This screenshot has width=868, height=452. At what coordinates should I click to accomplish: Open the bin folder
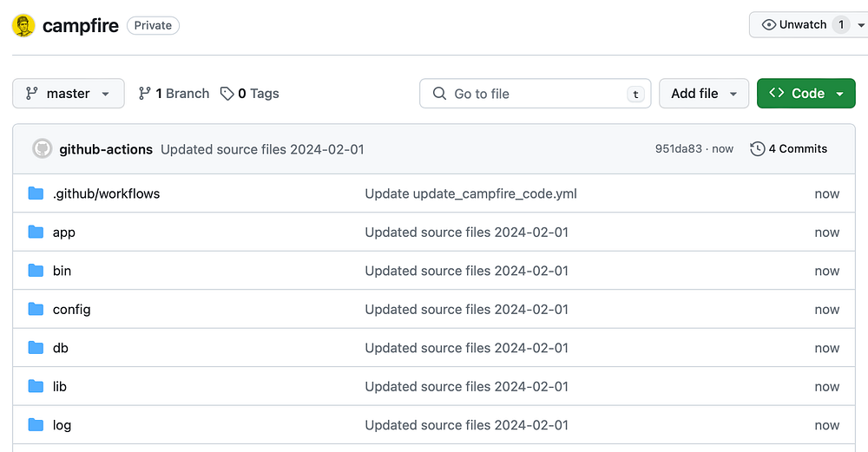pyautogui.click(x=62, y=271)
